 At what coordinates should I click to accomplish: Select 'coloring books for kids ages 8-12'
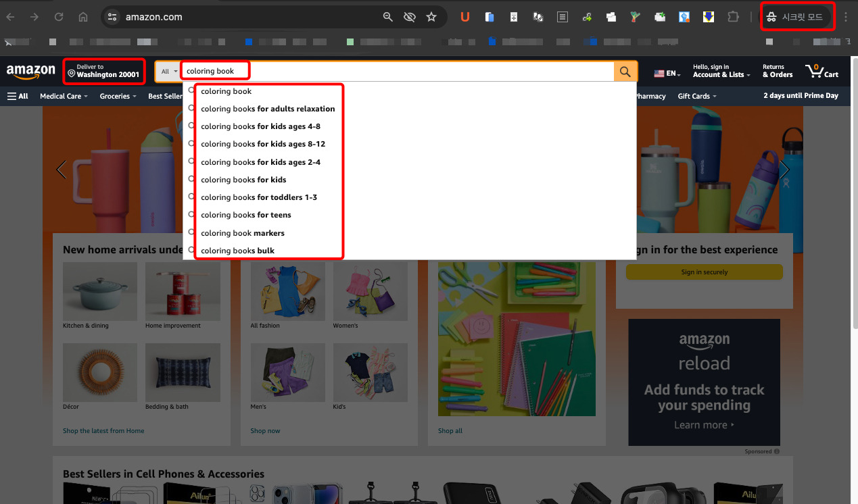click(410, 144)
